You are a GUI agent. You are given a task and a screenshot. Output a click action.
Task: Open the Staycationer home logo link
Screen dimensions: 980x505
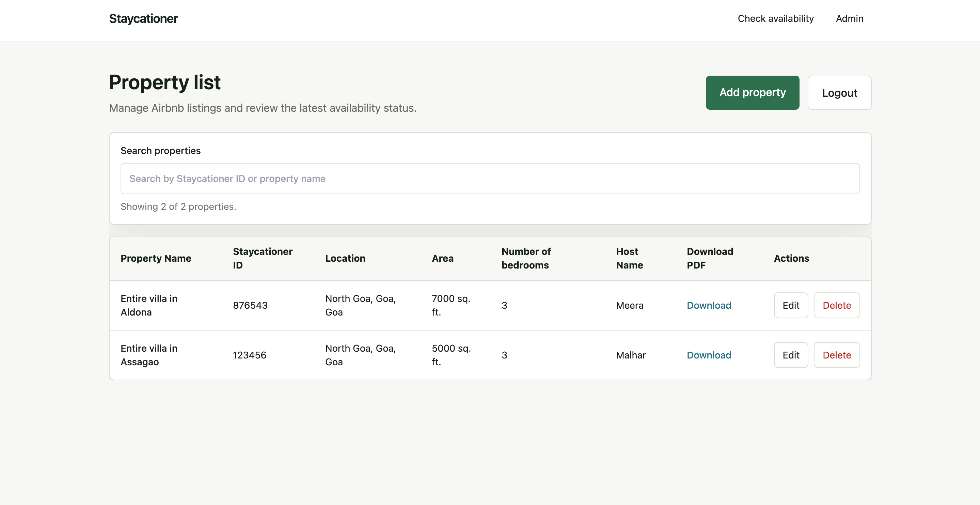pos(143,18)
